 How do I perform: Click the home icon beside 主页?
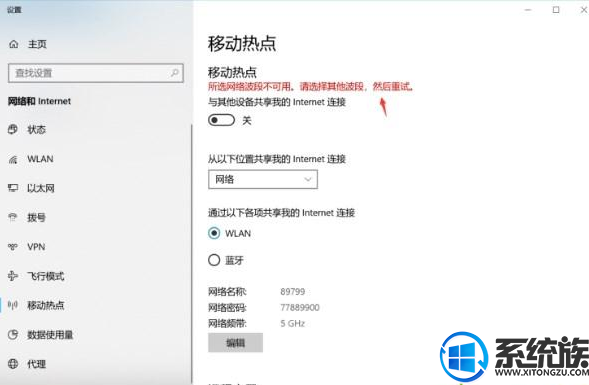coord(14,44)
